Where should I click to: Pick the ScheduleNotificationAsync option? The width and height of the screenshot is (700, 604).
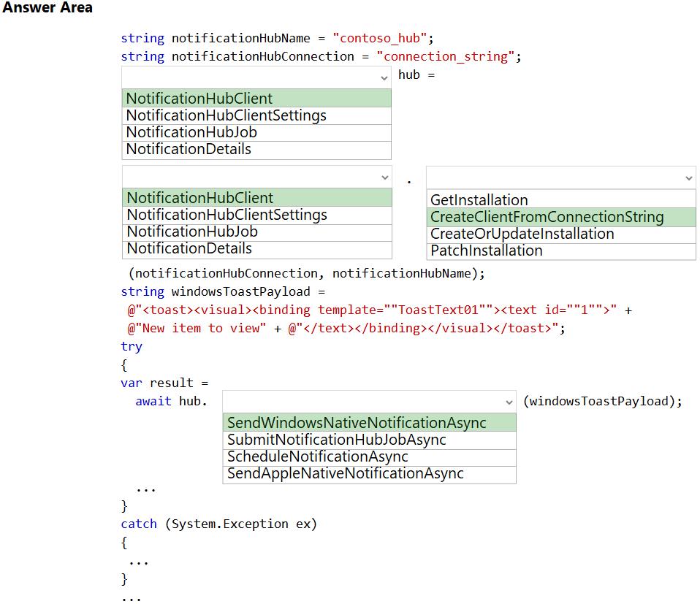369,456
